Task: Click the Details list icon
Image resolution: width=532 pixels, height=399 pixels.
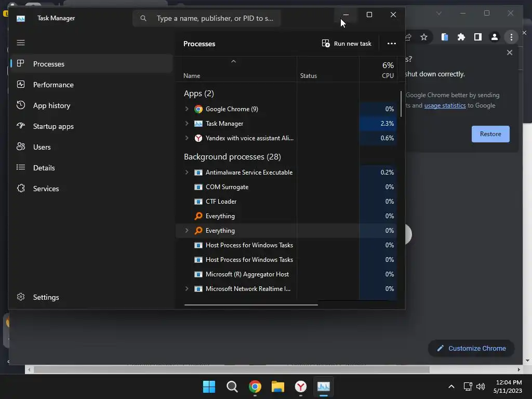Action: 21,167
